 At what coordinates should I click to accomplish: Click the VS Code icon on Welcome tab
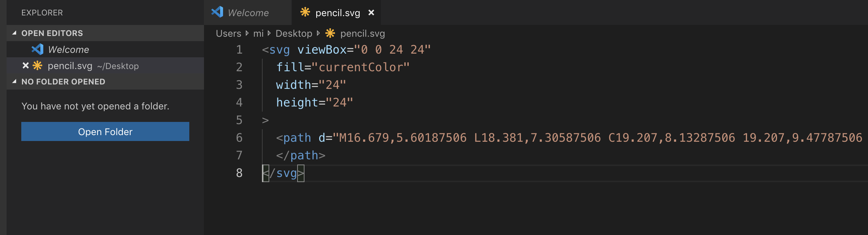217,12
